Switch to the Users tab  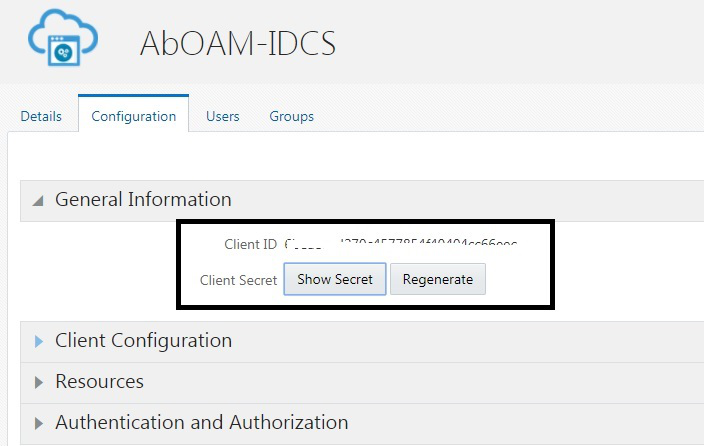[222, 116]
